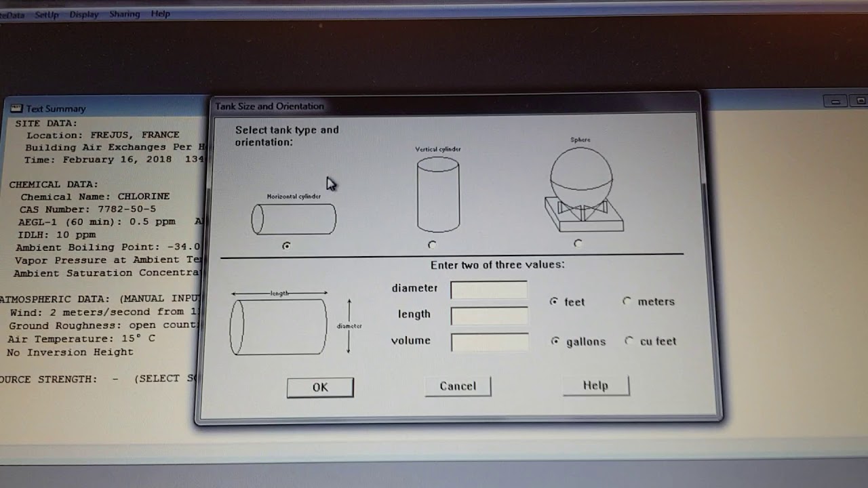Click the Tank Size and Orientation title bar
868x488 pixels.
[x=454, y=106]
